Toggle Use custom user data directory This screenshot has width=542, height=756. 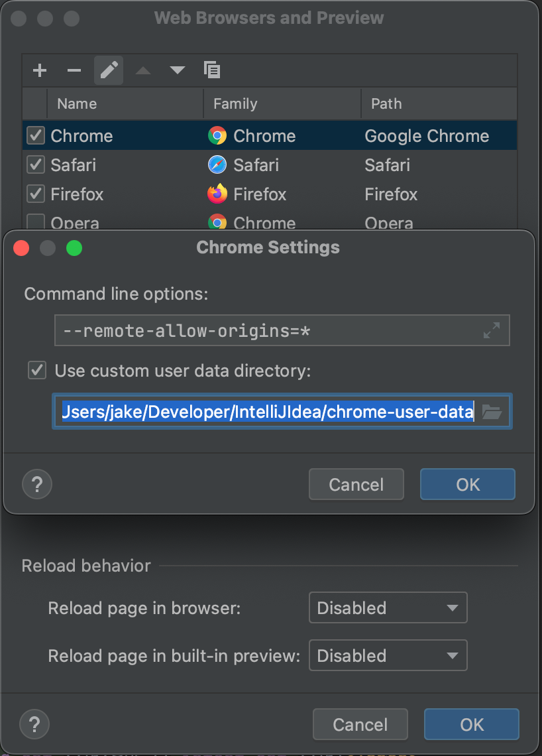pos(37,370)
